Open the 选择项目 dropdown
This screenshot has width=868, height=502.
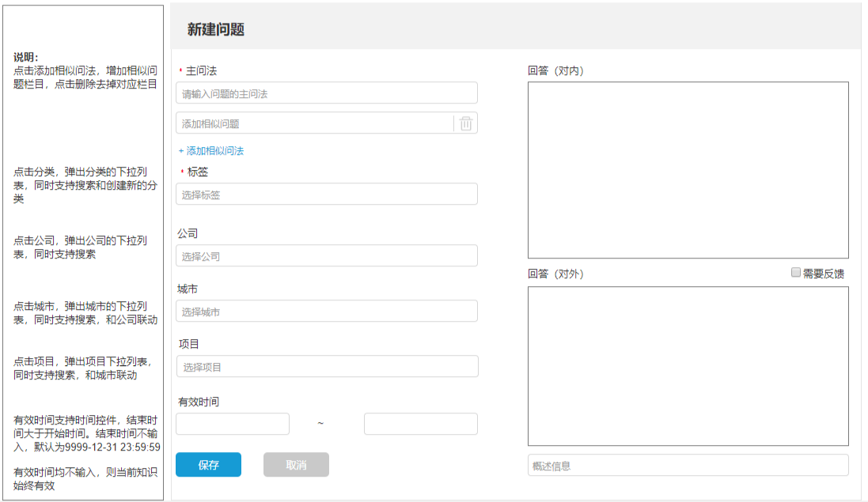pyautogui.click(x=326, y=367)
